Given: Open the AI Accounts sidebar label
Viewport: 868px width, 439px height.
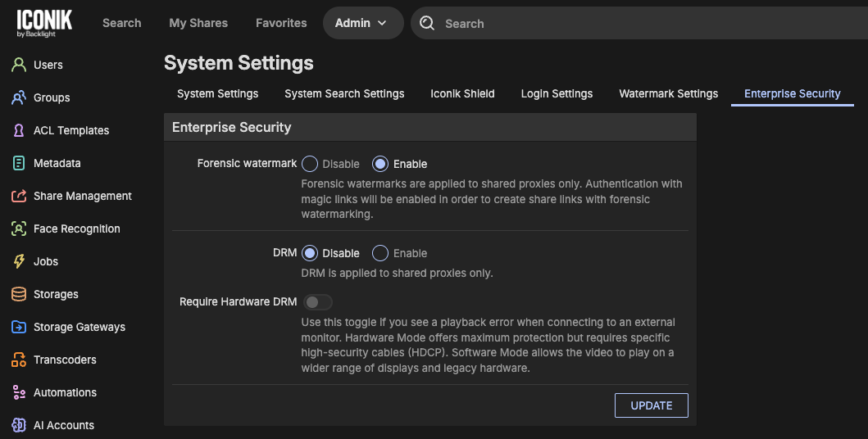Looking at the screenshot, I should (x=64, y=425).
